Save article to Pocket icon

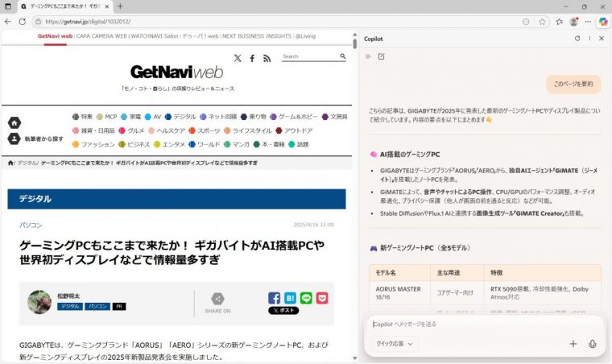pyautogui.click(x=322, y=298)
